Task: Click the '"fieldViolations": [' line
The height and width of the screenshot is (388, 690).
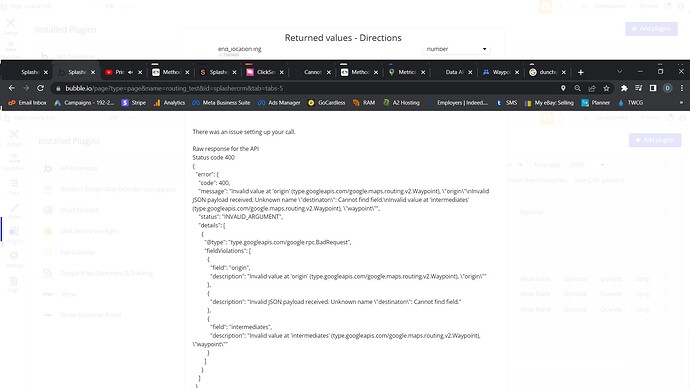Action: pyautogui.click(x=228, y=251)
